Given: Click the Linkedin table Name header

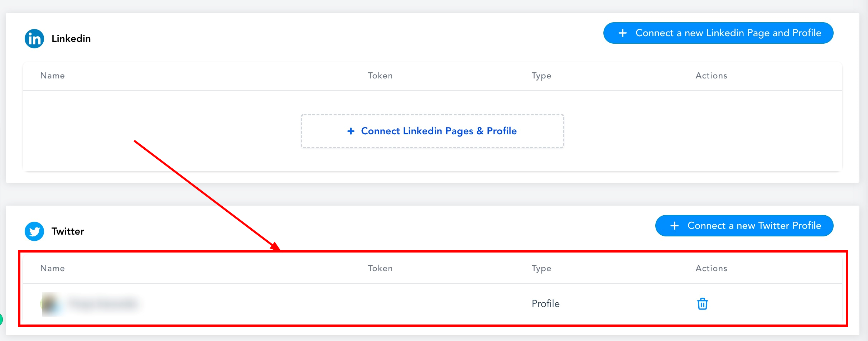Looking at the screenshot, I should pyautogui.click(x=53, y=76).
